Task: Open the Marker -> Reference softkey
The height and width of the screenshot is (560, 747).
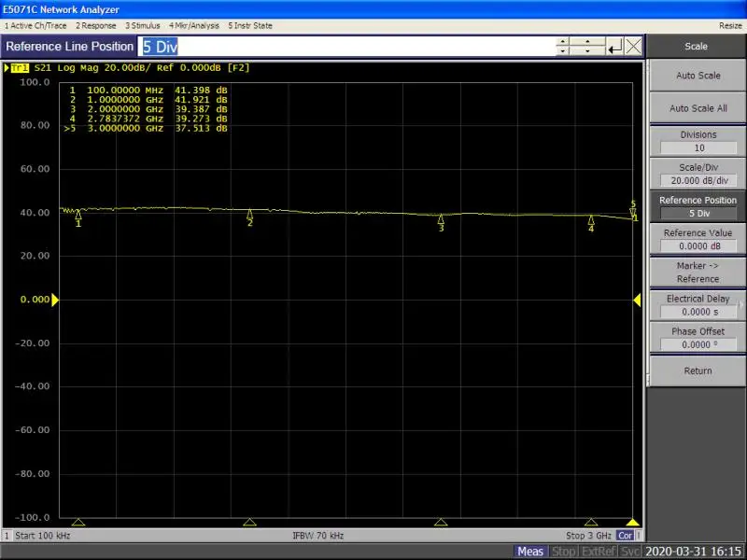Action: (x=698, y=273)
